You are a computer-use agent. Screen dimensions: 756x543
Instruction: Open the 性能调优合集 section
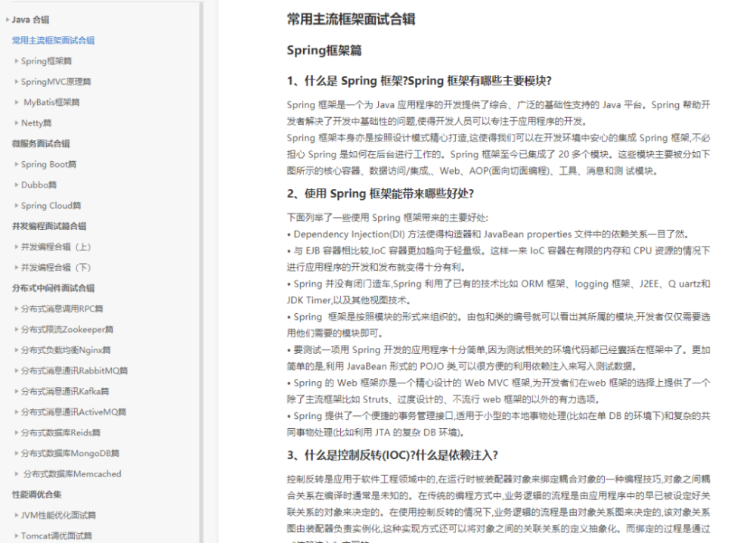click(36, 495)
